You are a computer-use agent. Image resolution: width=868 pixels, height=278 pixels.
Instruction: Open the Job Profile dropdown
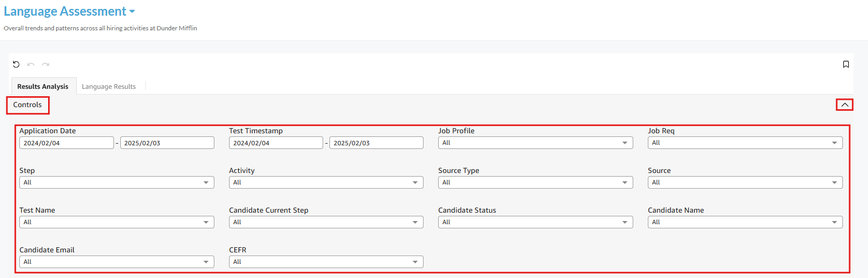[535, 143]
